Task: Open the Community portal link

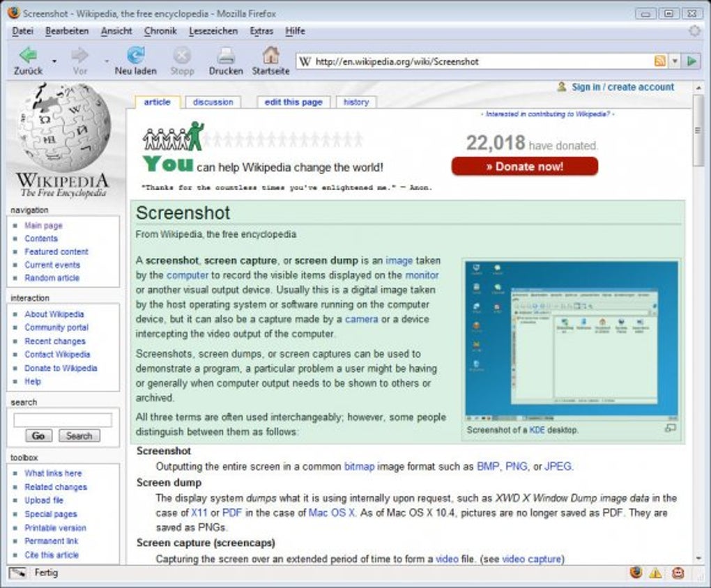Action: pyautogui.click(x=56, y=327)
